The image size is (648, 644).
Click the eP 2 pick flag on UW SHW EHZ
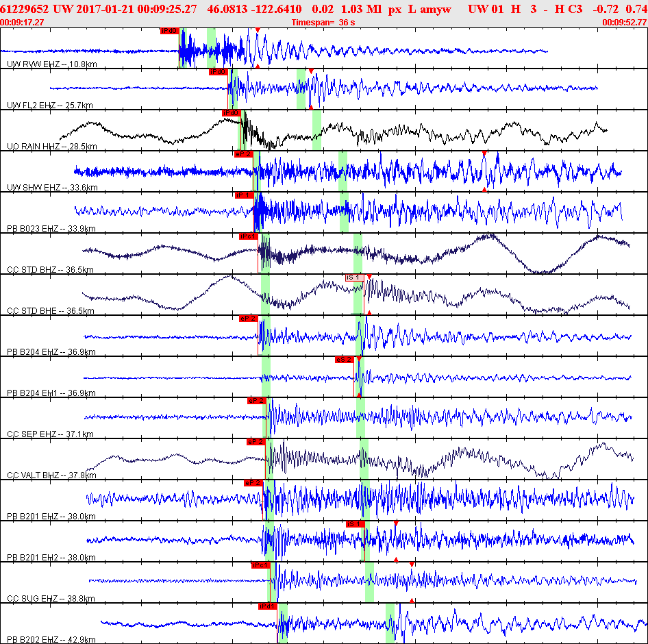point(243,154)
